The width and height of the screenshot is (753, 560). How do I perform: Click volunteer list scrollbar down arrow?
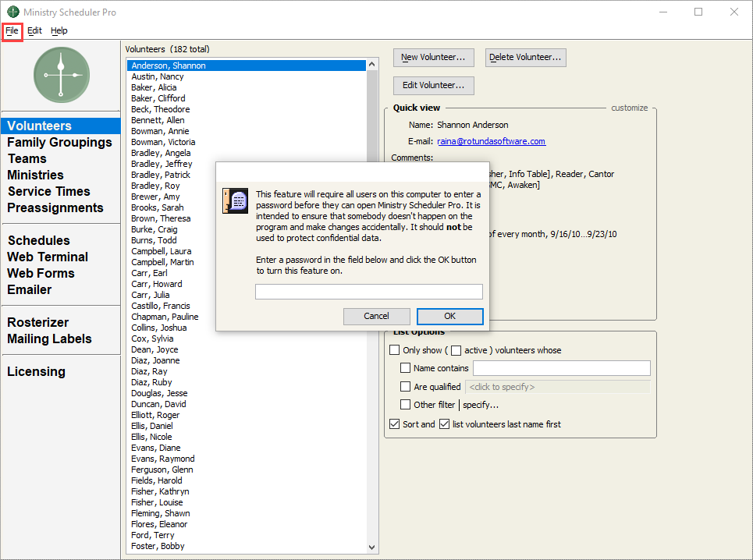coord(372,548)
